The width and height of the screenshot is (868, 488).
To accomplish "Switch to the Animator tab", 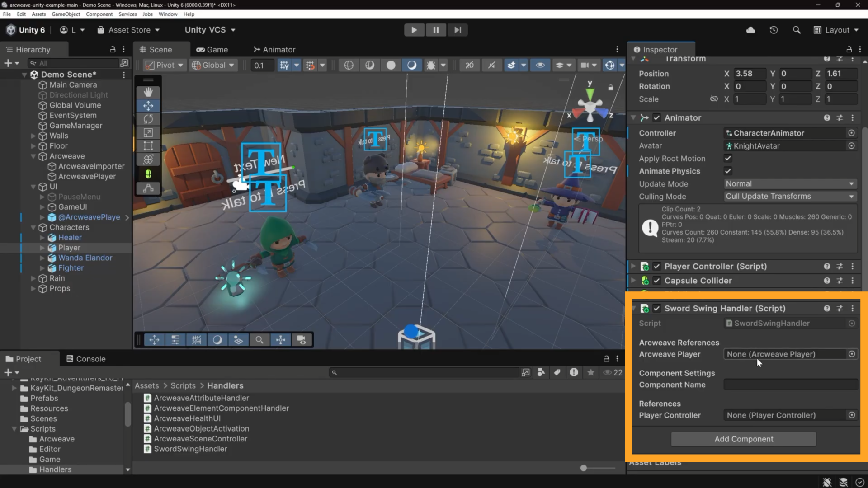I will tap(274, 49).
